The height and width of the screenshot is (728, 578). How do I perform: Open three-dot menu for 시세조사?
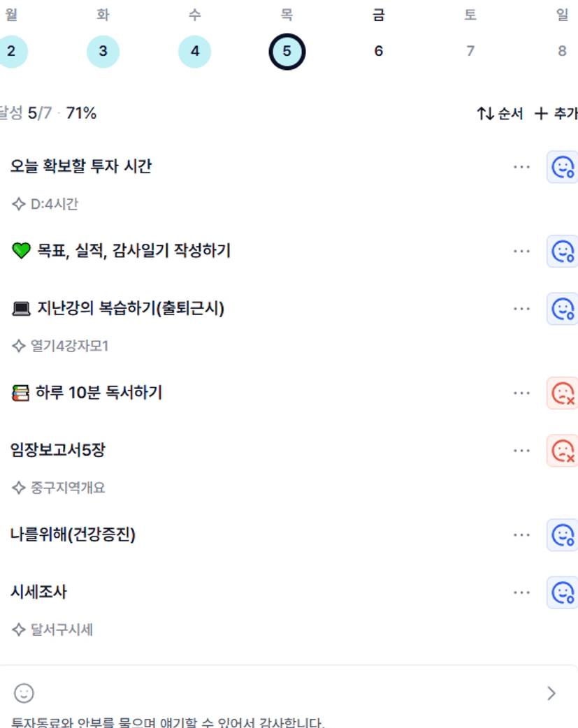coord(521,592)
